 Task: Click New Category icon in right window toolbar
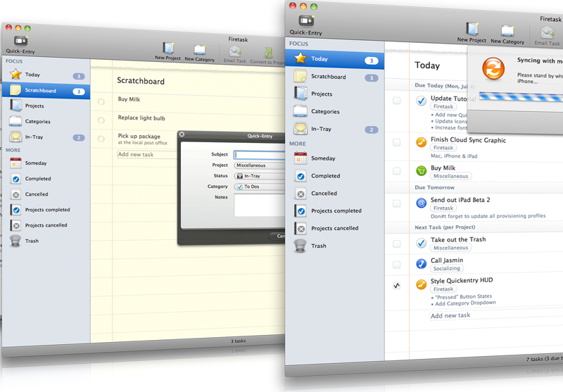click(507, 31)
